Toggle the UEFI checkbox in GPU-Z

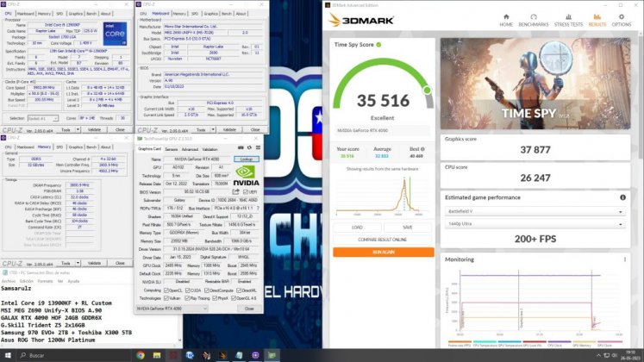pyautogui.click(x=246, y=191)
